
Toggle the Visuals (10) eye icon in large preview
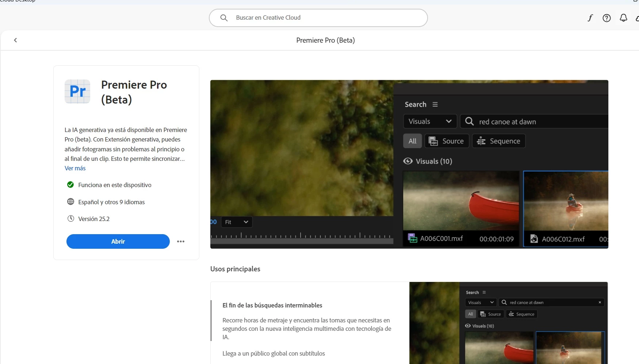coord(408,161)
